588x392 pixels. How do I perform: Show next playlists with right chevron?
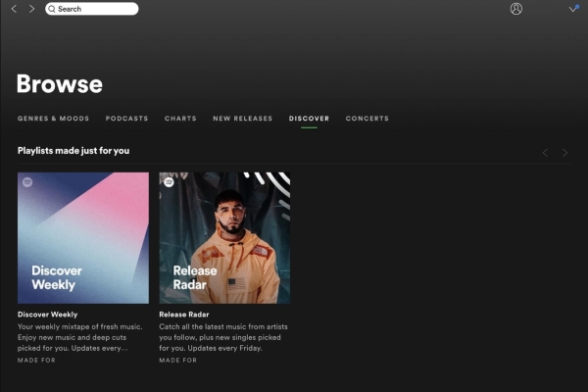[x=564, y=153]
